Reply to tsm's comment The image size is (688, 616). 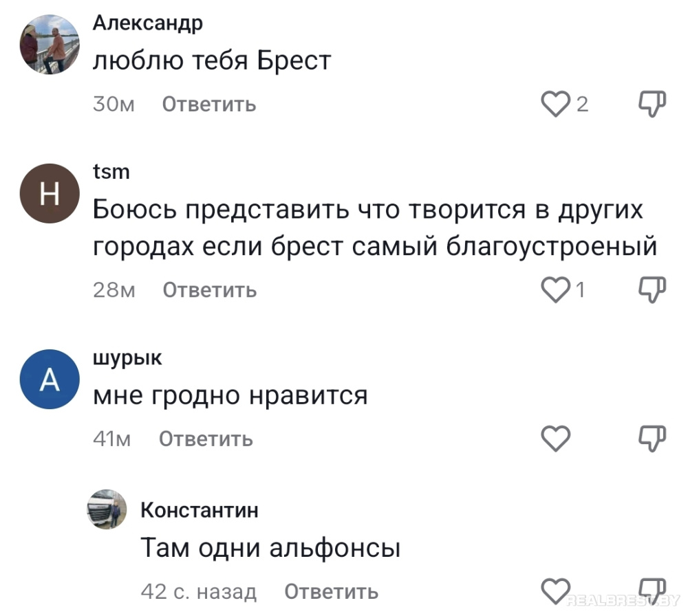[209, 290]
